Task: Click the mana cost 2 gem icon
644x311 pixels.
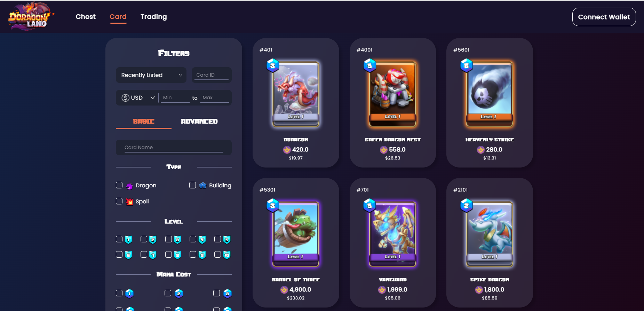Action: tap(179, 294)
